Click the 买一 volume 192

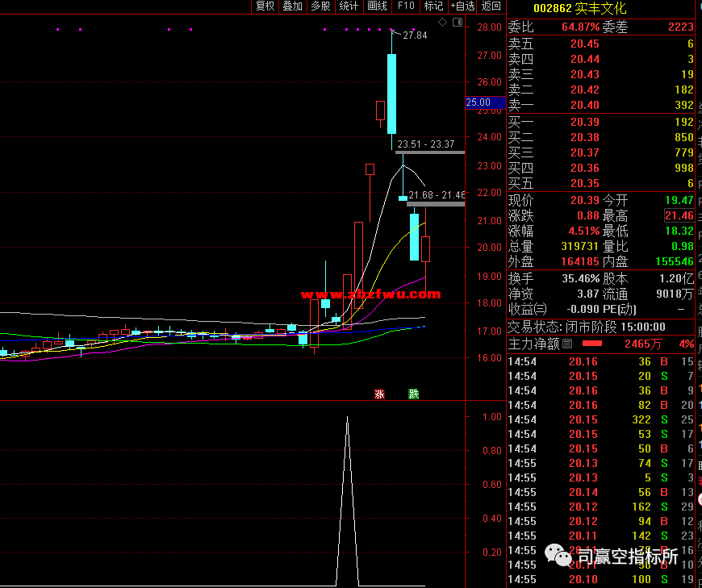coord(684,122)
